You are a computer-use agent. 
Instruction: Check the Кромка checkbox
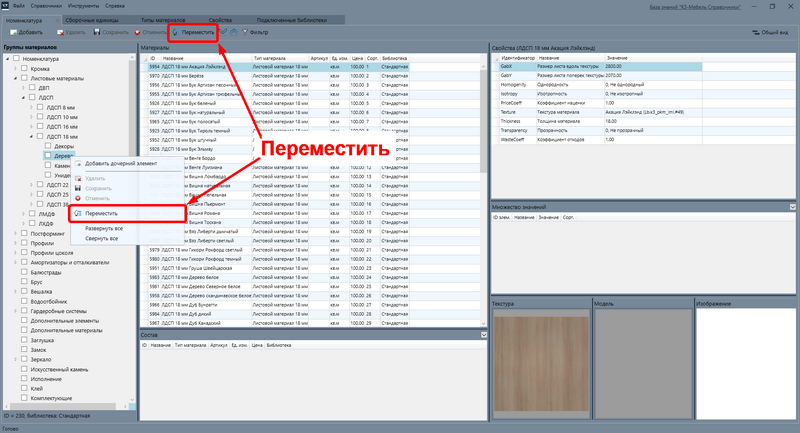[x=24, y=68]
